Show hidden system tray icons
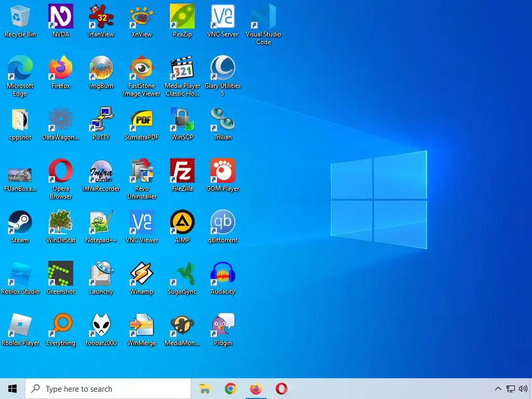 tap(498, 389)
